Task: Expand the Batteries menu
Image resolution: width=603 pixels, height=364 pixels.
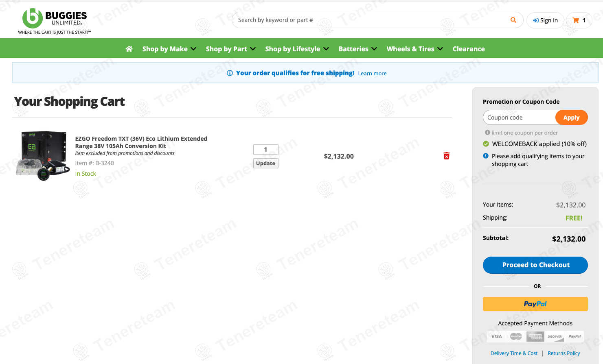Action: (x=358, y=49)
